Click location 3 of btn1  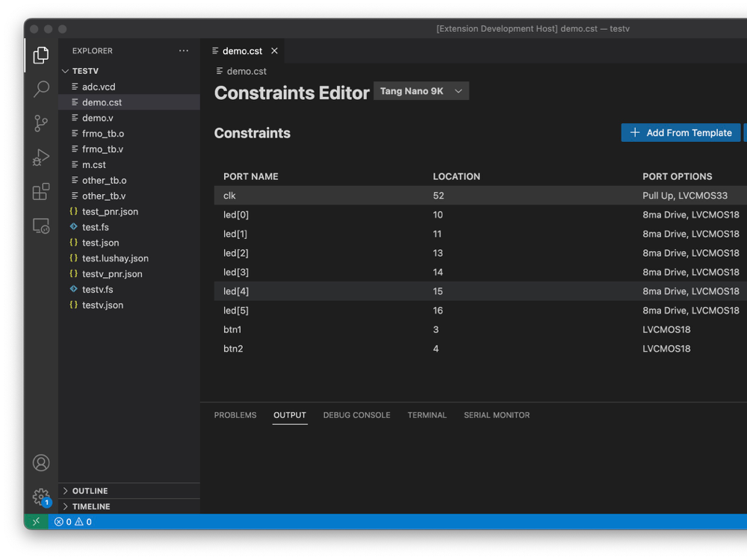436,329
